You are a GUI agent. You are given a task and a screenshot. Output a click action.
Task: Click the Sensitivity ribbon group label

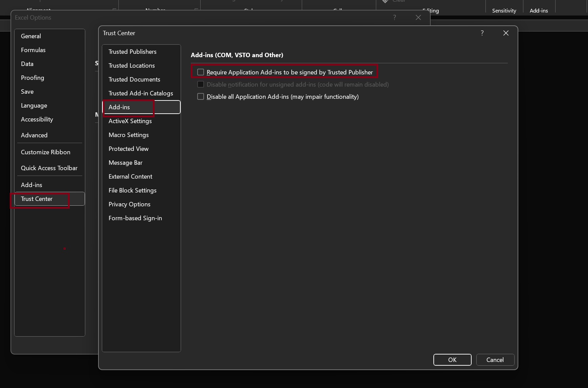tap(504, 10)
